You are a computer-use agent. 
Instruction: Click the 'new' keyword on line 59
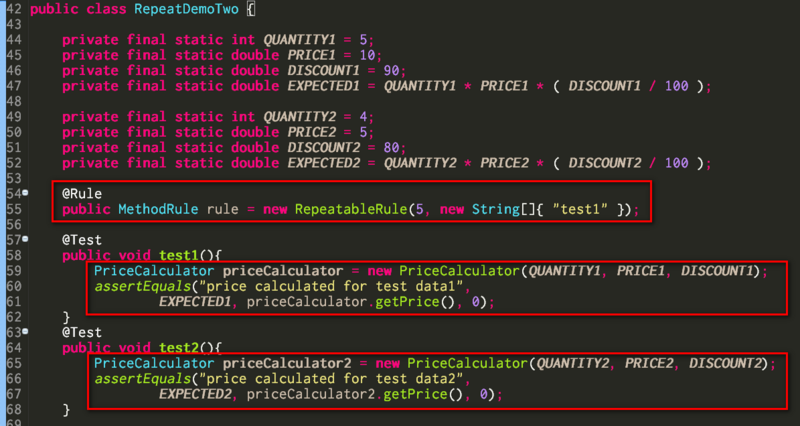tap(379, 271)
